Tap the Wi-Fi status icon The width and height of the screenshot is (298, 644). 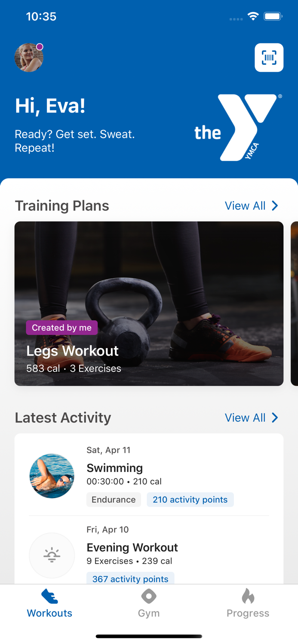tap(253, 17)
